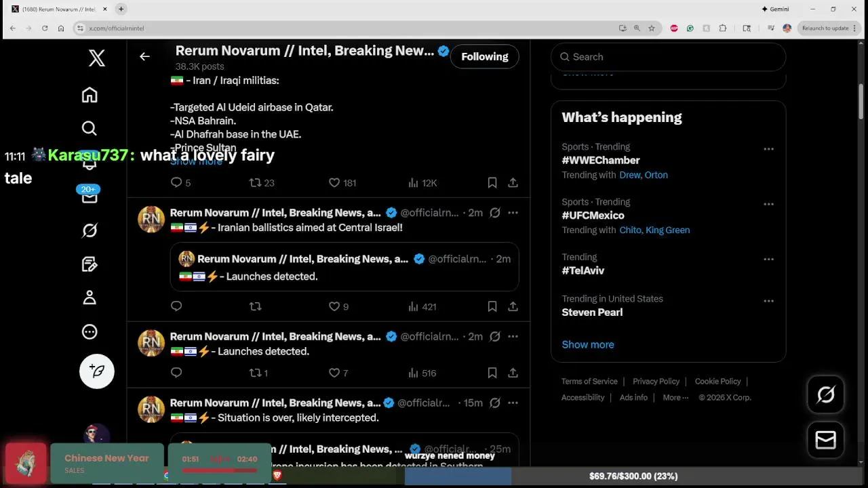Open Grok floating button at right edge
The height and width of the screenshot is (488, 868).
point(825,394)
